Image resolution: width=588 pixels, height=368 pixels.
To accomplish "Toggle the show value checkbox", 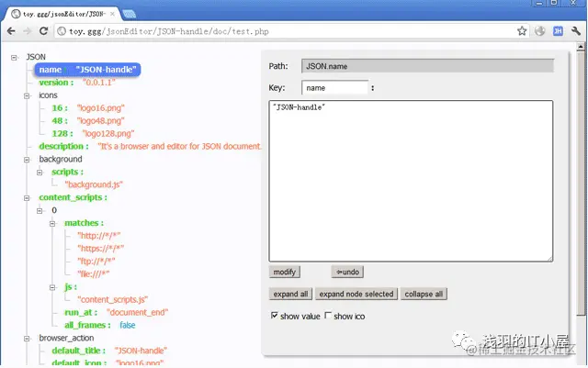I will [275, 316].
